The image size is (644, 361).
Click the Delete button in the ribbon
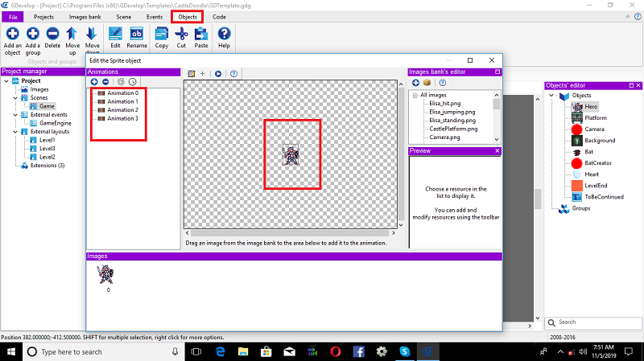pyautogui.click(x=52, y=38)
